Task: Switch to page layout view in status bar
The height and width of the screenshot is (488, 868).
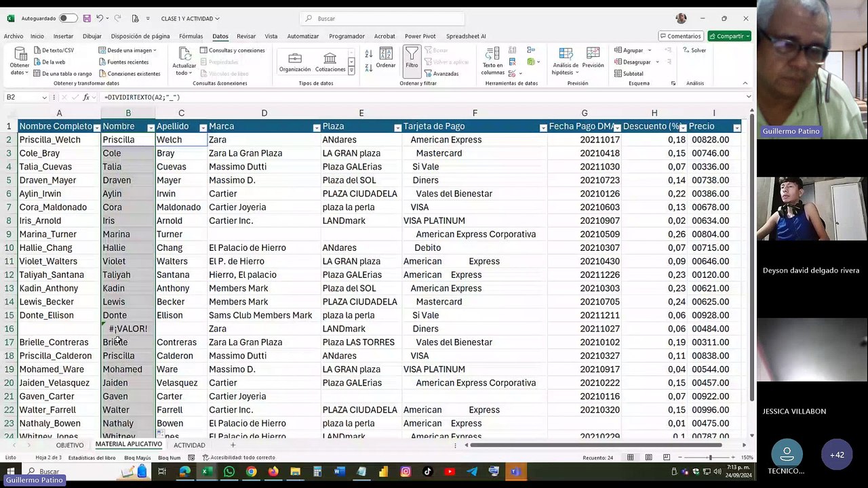Action: click(649, 457)
